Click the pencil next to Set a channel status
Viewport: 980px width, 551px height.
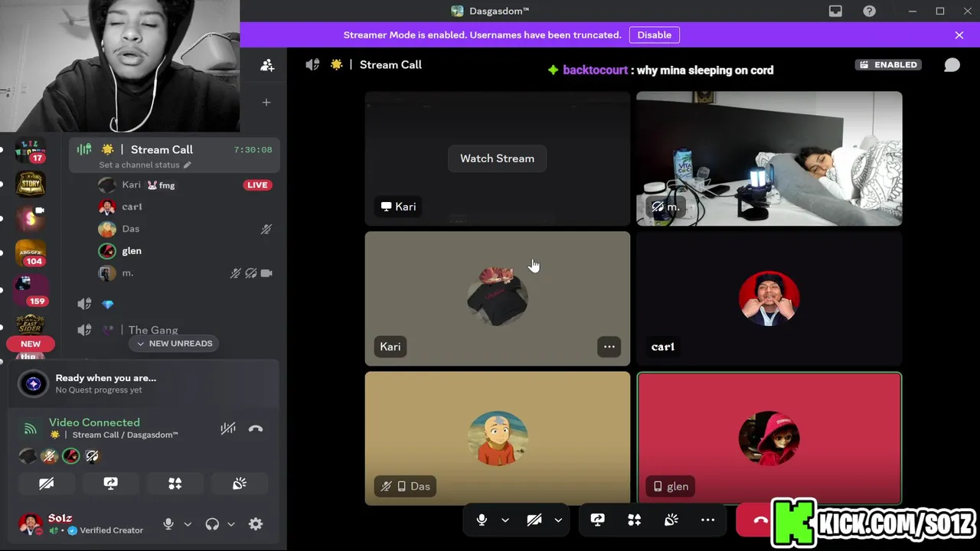pos(187,165)
